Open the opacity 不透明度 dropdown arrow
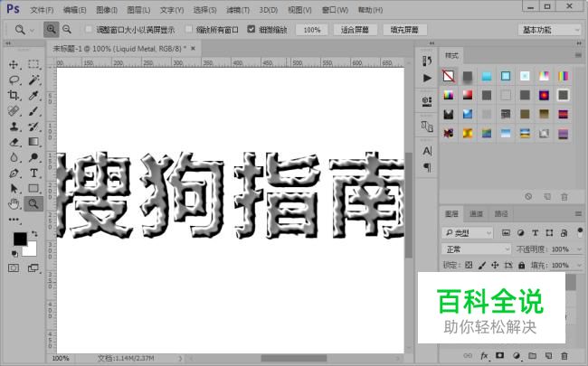The image size is (588, 366). tap(579, 249)
